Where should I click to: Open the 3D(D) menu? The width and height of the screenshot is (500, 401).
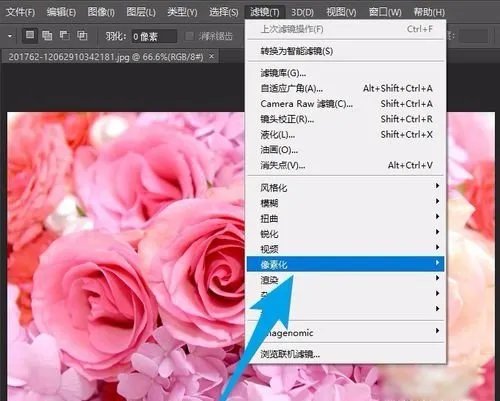tap(302, 12)
